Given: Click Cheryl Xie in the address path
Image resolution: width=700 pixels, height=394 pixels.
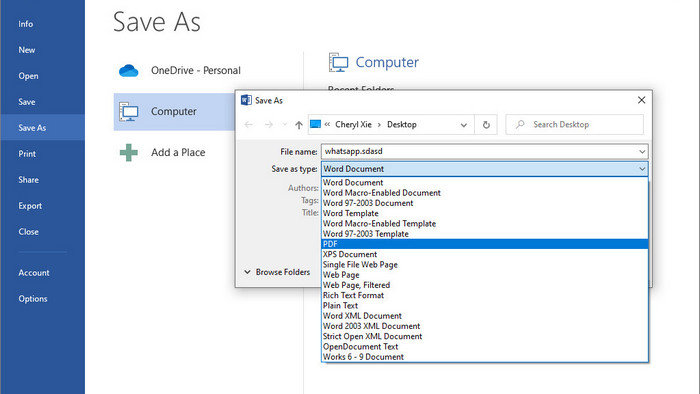Looking at the screenshot, I should 353,124.
